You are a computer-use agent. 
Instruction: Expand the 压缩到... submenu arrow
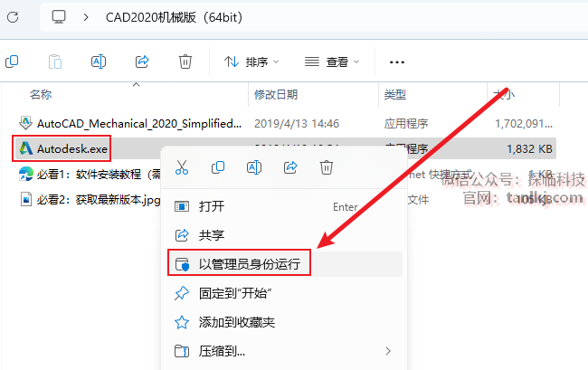tap(388, 351)
